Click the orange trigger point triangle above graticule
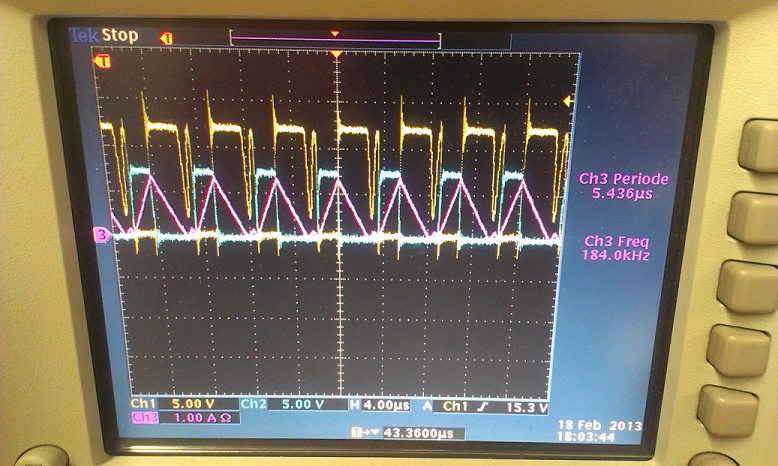 point(336,54)
